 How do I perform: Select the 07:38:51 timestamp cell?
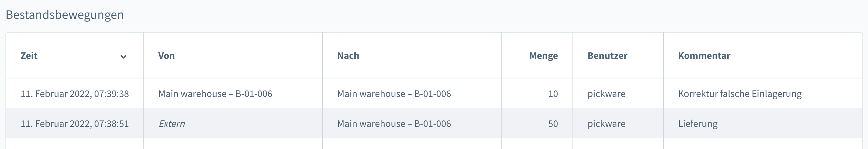pos(74,124)
